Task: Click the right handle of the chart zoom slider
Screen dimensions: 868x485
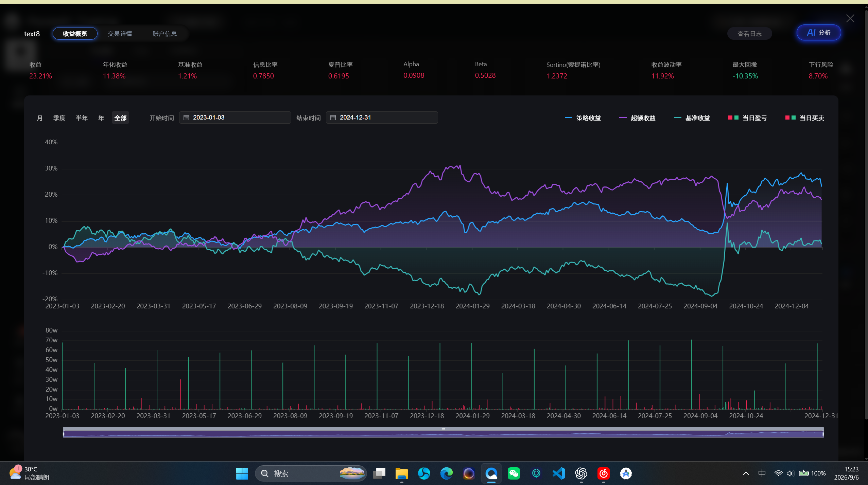Action: click(x=823, y=434)
